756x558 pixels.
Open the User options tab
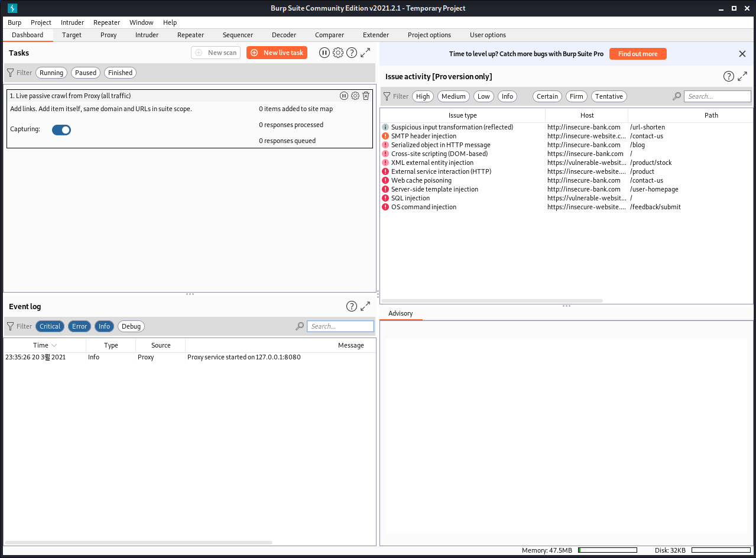point(488,35)
